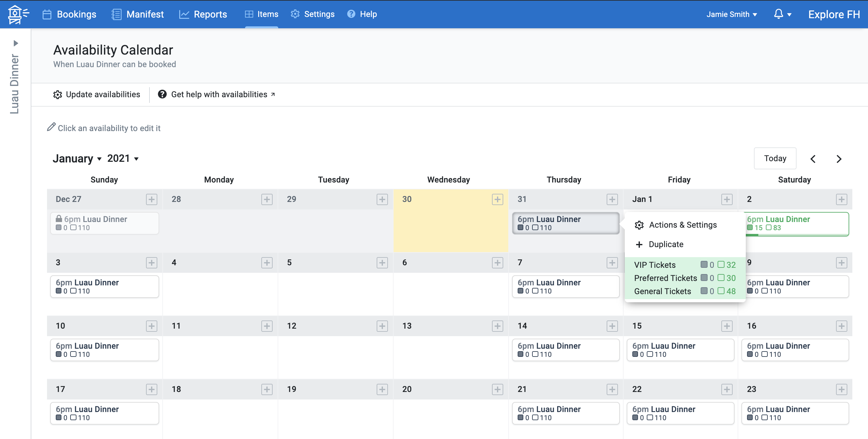Viewport: 868px width, 439px height.
Task: Add availability on day 22 plus icon
Action: [x=727, y=389]
